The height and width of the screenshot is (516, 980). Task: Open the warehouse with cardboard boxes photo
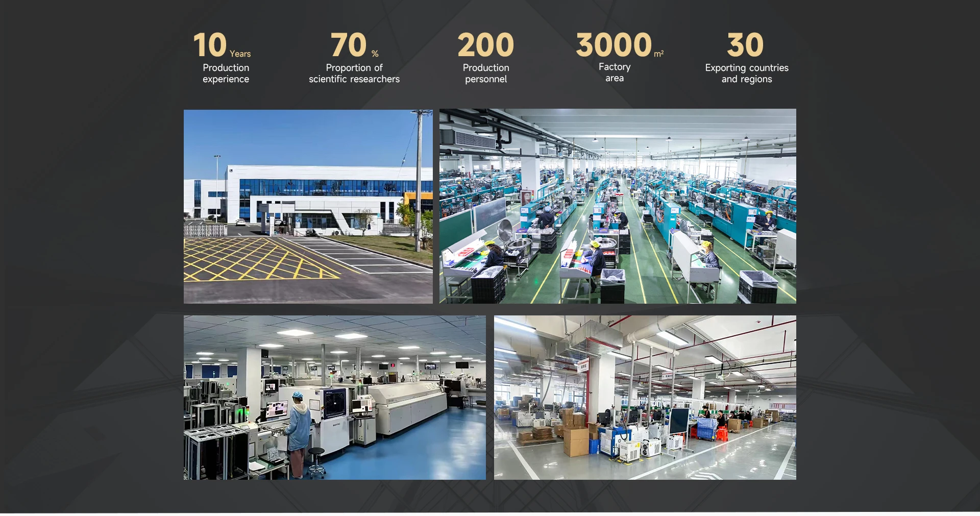645,398
